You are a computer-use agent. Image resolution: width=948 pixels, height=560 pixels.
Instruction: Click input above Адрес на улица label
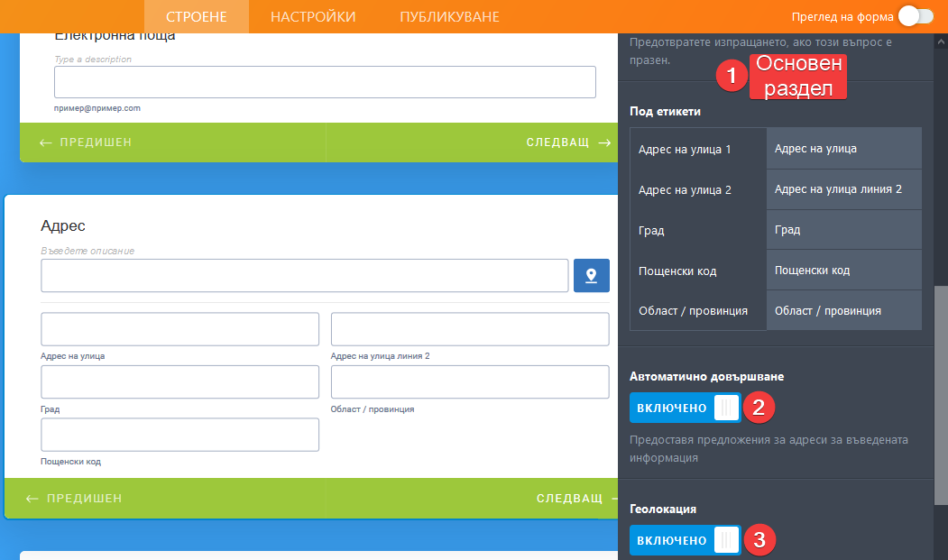(x=179, y=329)
